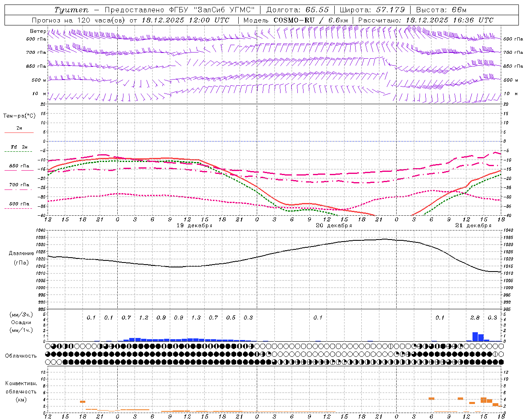Click the "Прогноз на 120 часа(ов)" forecast start text
Viewport: 525px width, 420px height.
tap(79, 20)
